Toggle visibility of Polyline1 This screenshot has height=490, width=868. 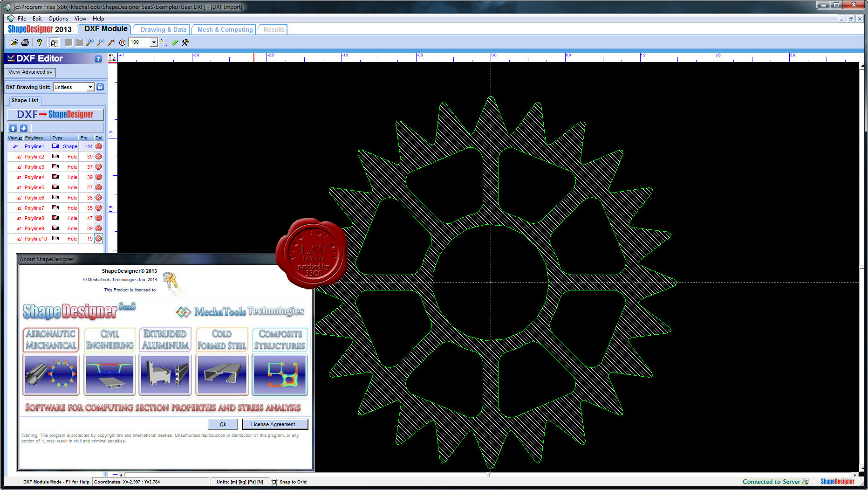(x=15, y=146)
